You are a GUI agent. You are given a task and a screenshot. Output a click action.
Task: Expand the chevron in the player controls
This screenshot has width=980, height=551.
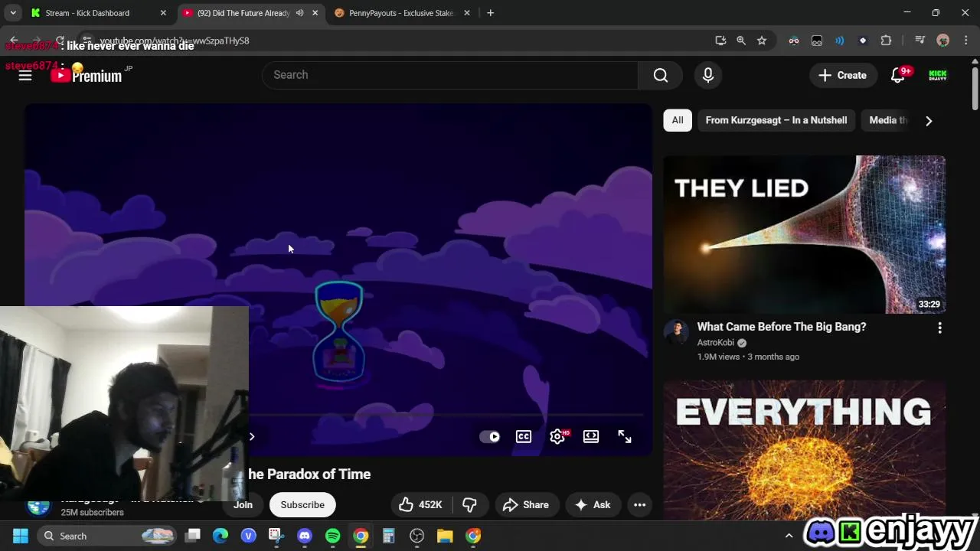click(252, 436)
